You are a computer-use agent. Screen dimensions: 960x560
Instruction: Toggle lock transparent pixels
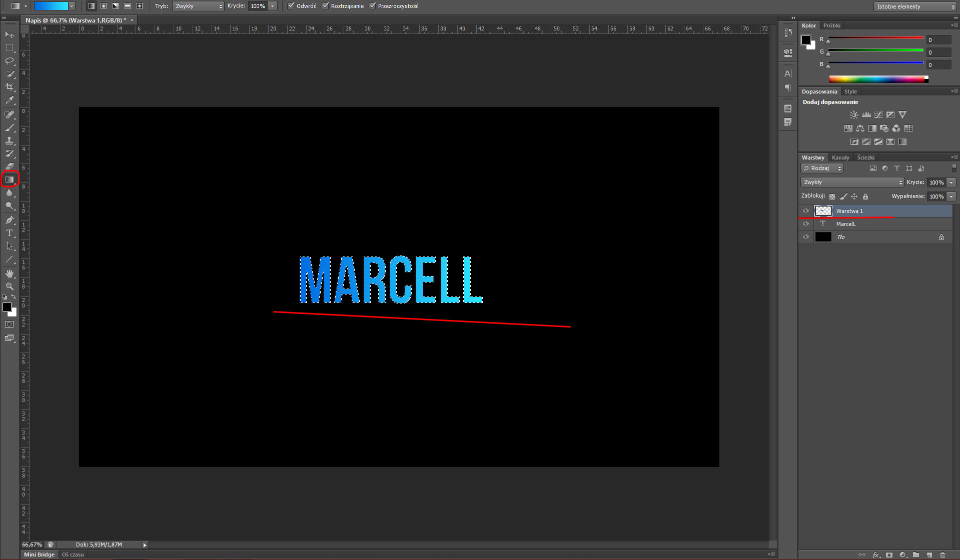(832, 196)
